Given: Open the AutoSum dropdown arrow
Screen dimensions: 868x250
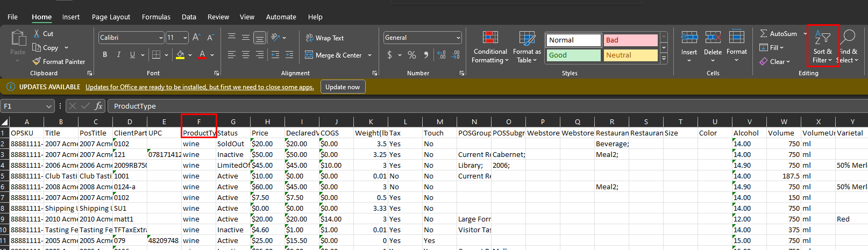Looking at the screenshot, I should 805,33.
